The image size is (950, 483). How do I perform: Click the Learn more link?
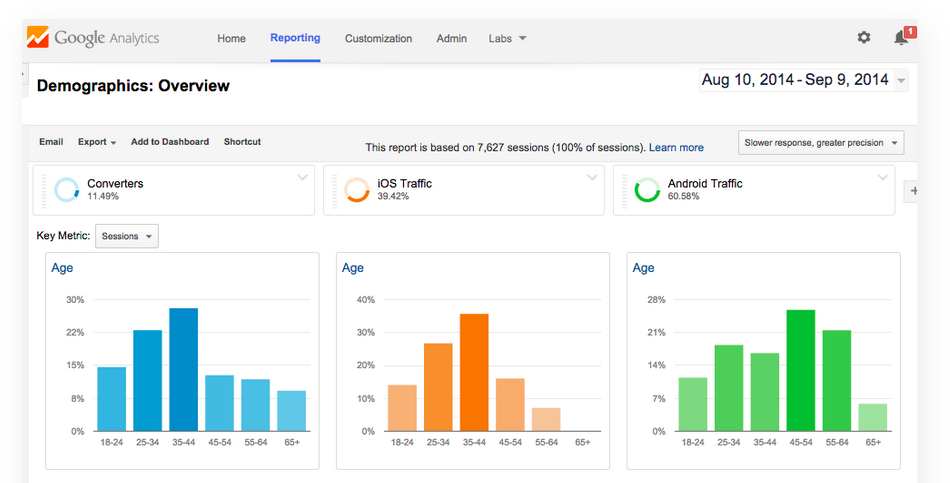coord(676,148)
